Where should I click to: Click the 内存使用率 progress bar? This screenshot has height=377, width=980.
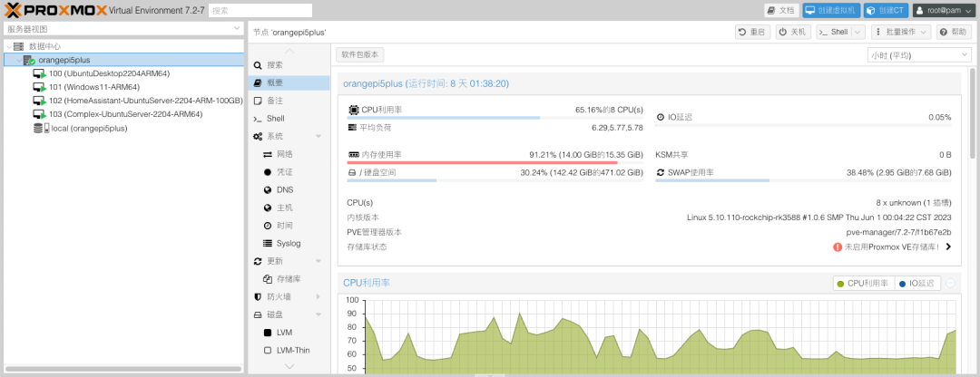click(x=495, y=162)
